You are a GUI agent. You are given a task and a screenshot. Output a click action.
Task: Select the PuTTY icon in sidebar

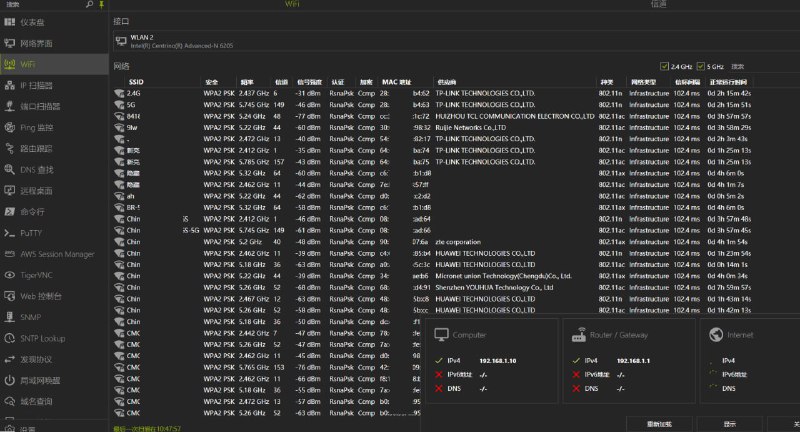pos(9,232)
